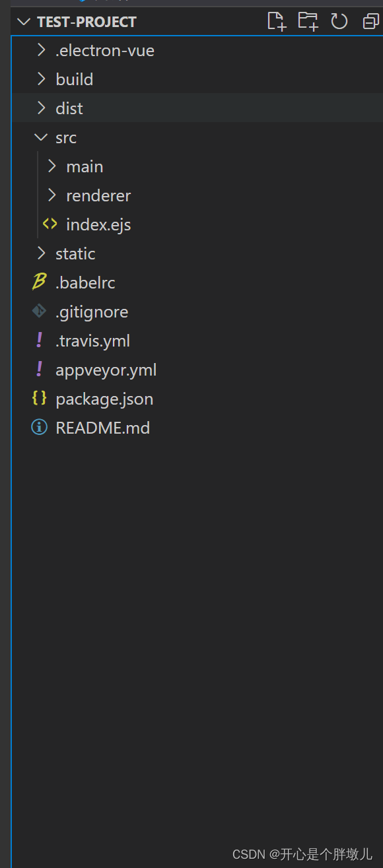Click the info icon beside README.md

tap(39, 427)
